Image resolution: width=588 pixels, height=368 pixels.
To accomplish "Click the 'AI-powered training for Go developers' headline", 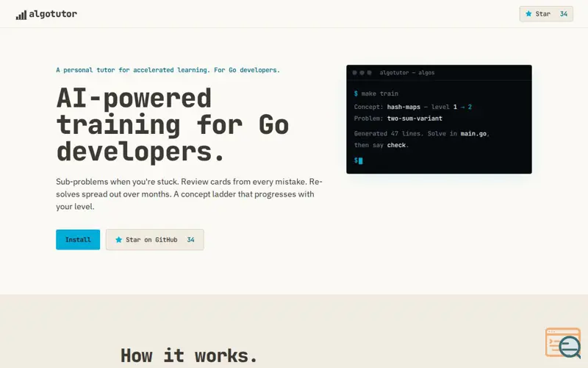I will (173, 124).
